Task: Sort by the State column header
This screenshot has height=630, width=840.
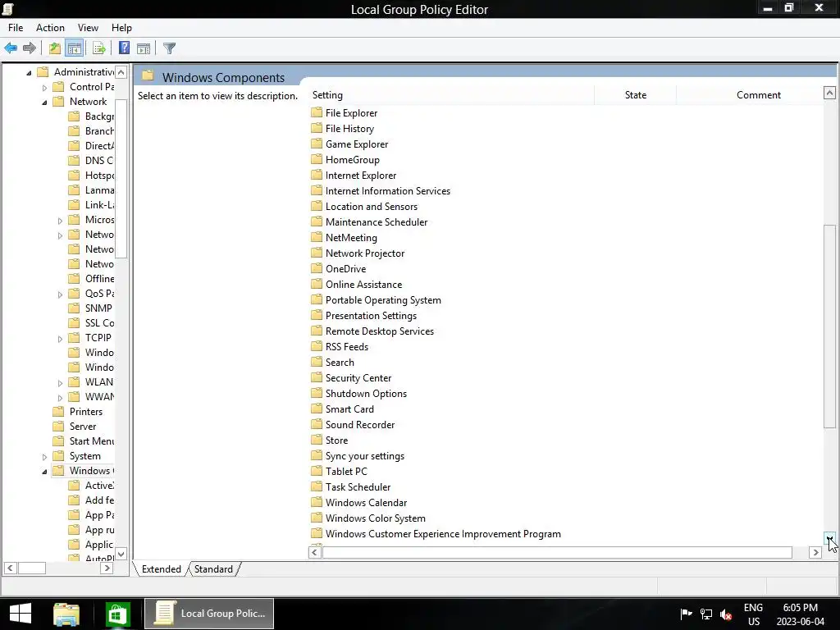Action: coord(636,95)
